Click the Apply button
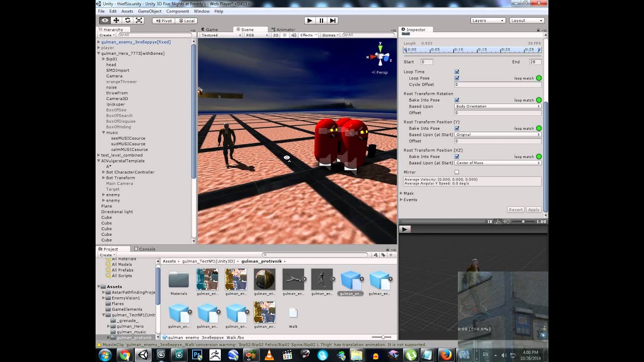Screen dimensions: 644x362 tap(534, 210)
